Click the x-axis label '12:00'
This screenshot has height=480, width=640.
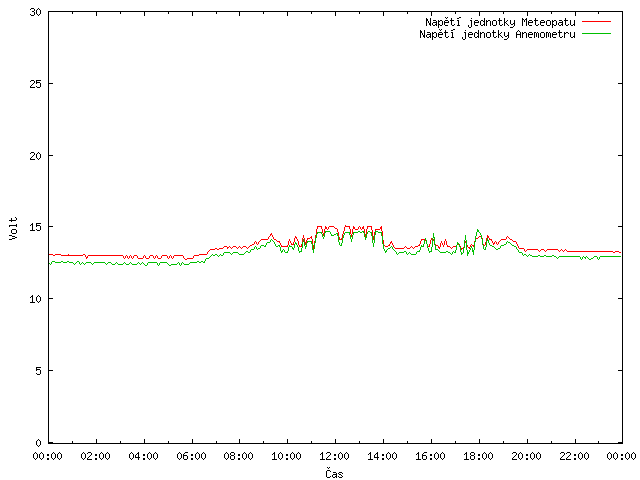pyautogui.click(x=334, y=456)
